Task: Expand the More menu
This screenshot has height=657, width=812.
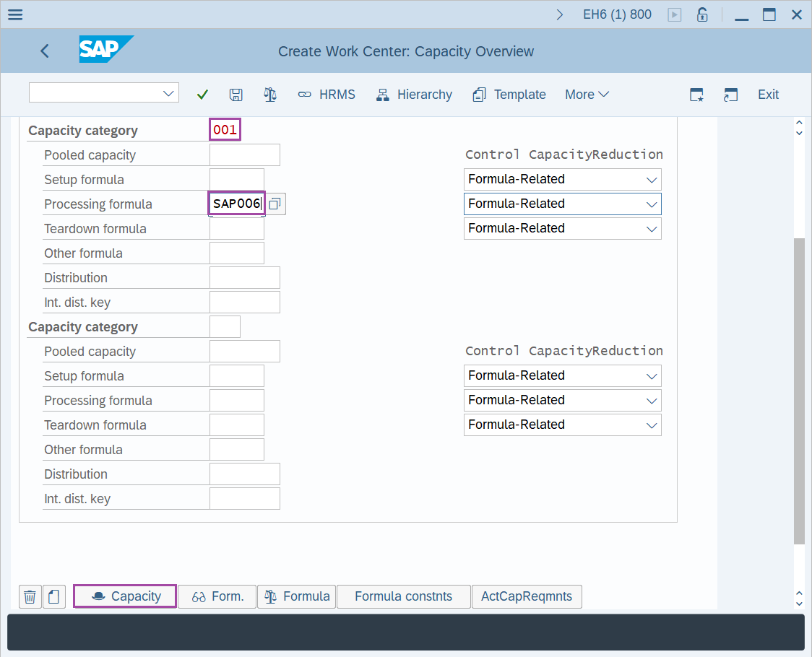Action: (x=587, y=95)
